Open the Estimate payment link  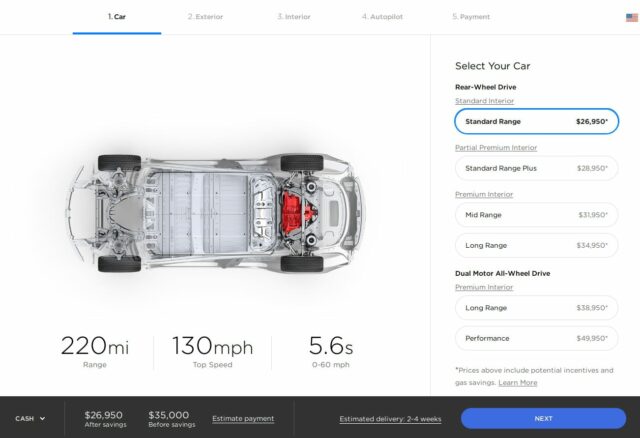[x=243, y=419]
